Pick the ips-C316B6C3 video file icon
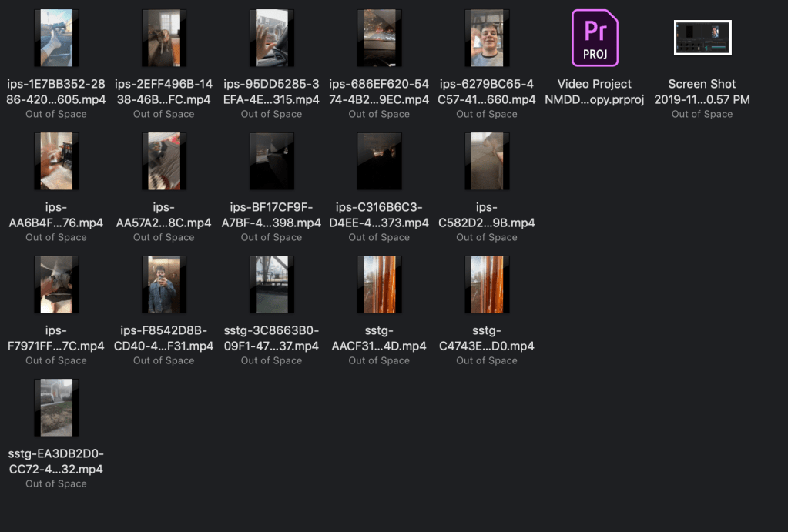Viewport: 788px width, 532px height. click(379, 162)
